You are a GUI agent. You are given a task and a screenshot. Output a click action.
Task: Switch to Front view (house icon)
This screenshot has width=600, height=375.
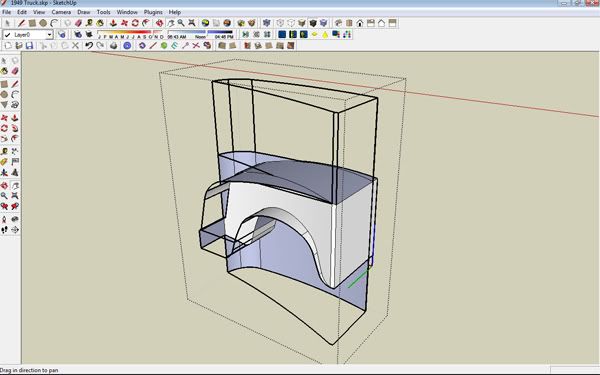(x=360, y=23)
